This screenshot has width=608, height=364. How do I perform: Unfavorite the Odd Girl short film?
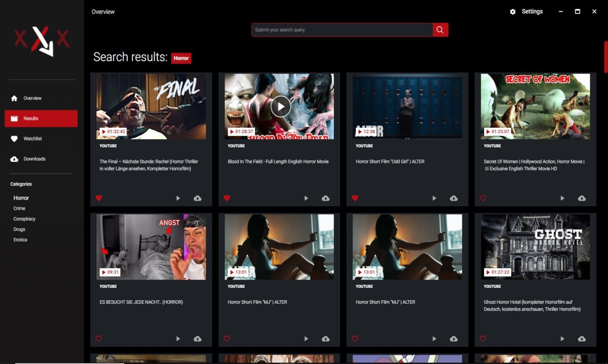coord(355,198)
